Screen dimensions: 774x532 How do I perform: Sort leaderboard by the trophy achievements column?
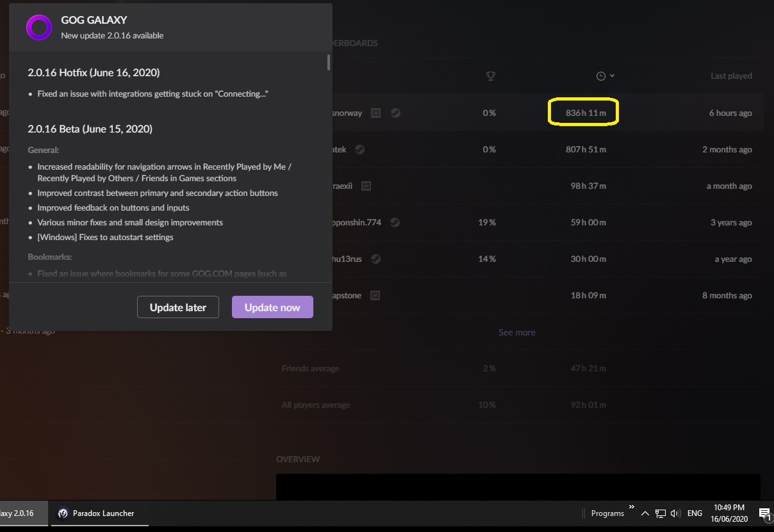click(490, 76)
